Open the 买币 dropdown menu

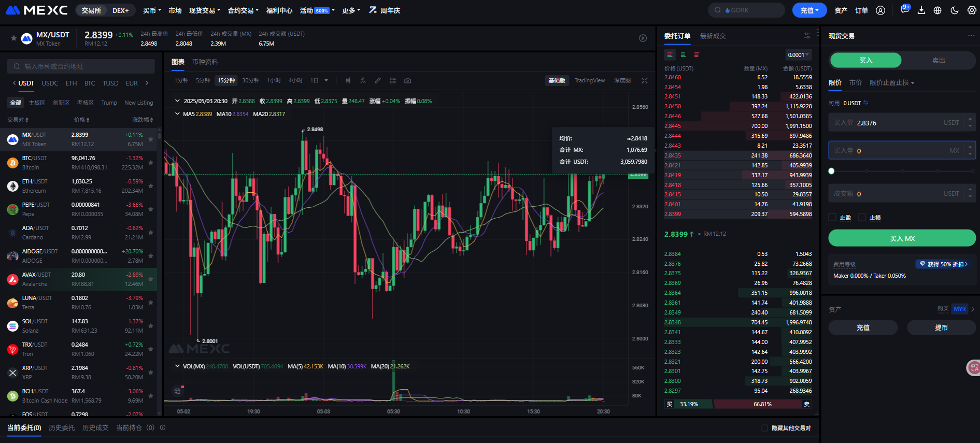point(152,10)
